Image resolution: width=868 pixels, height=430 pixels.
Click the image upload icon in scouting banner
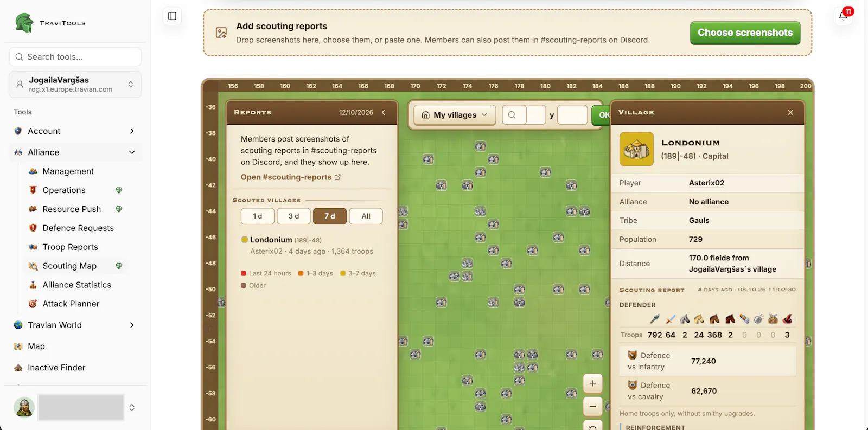click(x=221, y=33)
